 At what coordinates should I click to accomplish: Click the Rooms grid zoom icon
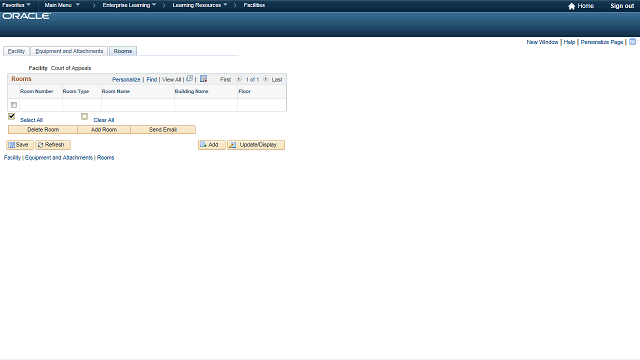tap(189, 78)
